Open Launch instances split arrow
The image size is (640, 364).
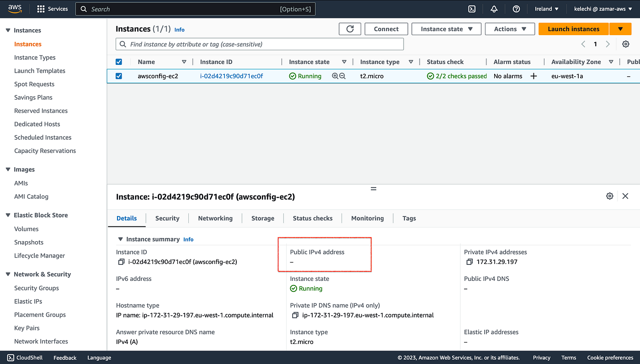tap(620, 29)
